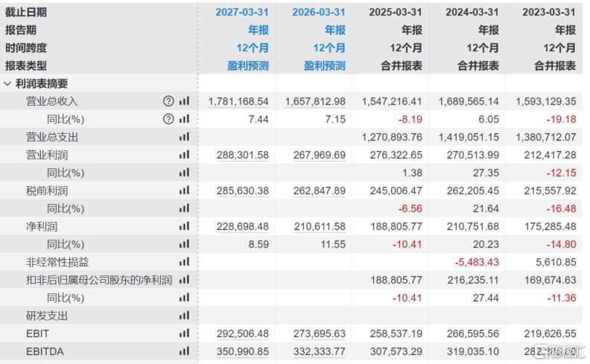
Task: Click forecast EBITDA value 350,990.85
Action: point(243,351)
